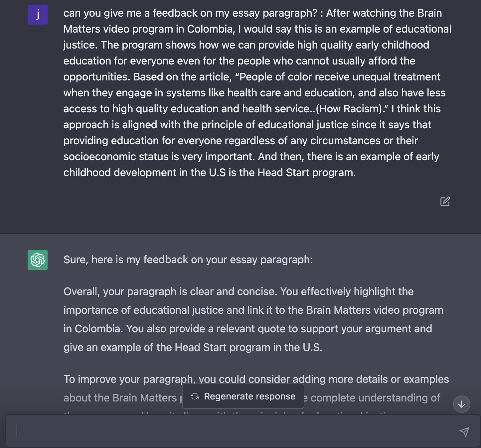Click "Sure, here is my feedback" response line

188,260
